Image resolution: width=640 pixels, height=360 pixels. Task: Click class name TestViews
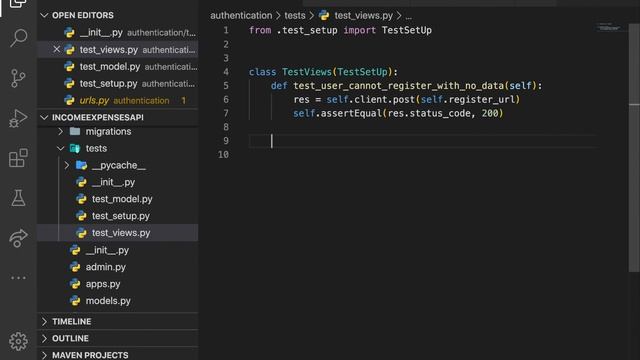click(307, 72)
